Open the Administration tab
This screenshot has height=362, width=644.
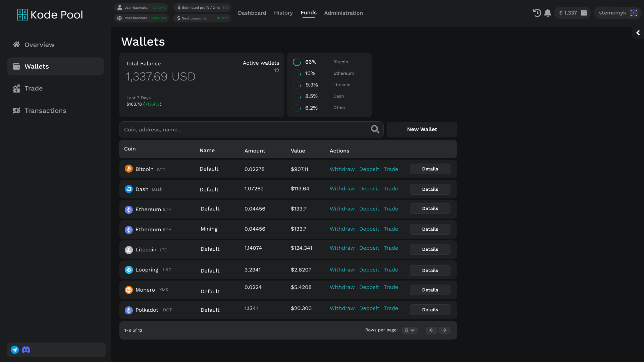point(343,13)
